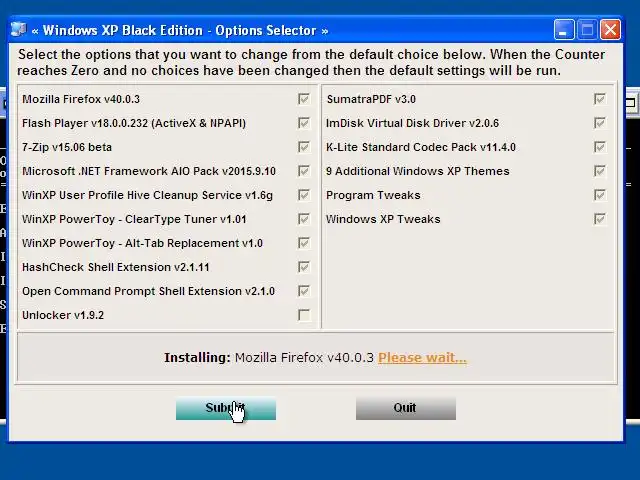Toggle the Program Tweaks checkbox

click(600, 195)
